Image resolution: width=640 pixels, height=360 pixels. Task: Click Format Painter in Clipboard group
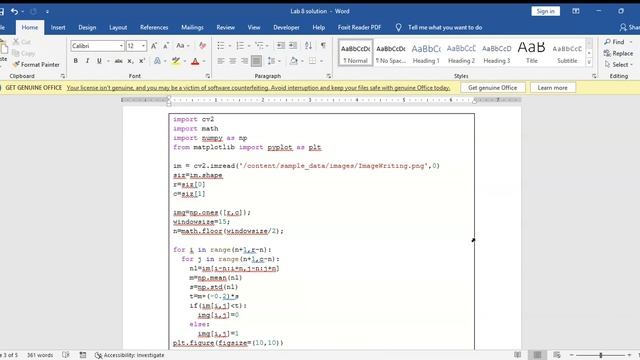pos(36,64)
